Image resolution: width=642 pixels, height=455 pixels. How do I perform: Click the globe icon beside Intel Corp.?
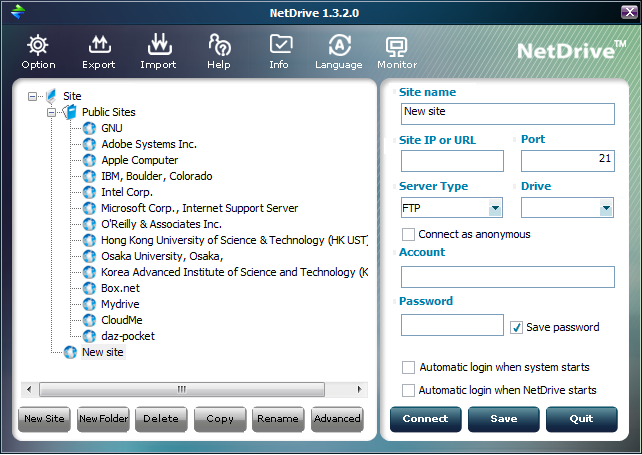click(89, 192)
